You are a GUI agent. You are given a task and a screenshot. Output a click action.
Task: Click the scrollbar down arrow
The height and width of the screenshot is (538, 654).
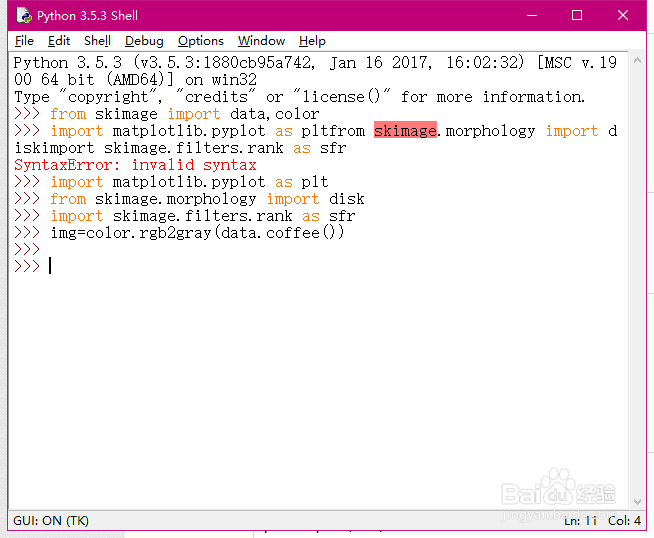pos(637,502)
